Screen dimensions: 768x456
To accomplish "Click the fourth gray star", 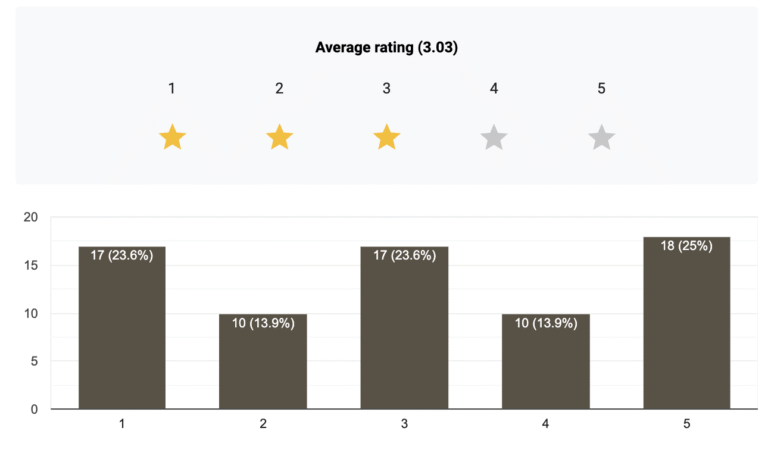I will click(x=494, y=138).
